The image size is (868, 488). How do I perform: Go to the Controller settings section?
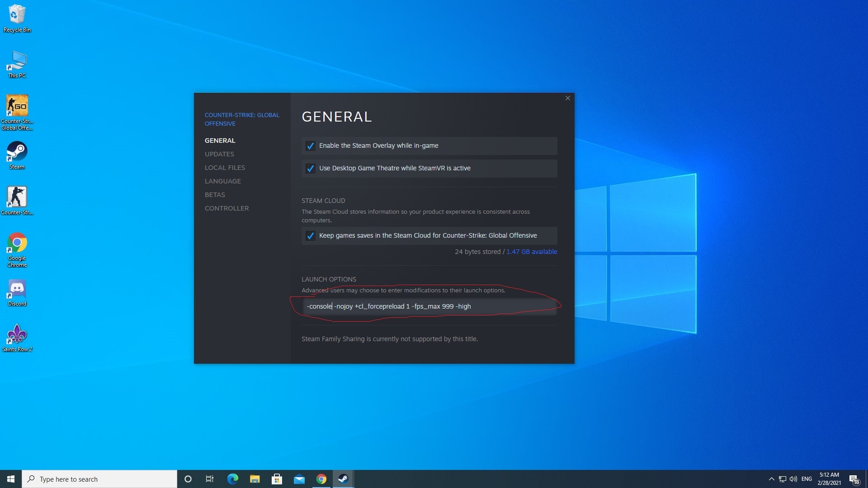226,208
